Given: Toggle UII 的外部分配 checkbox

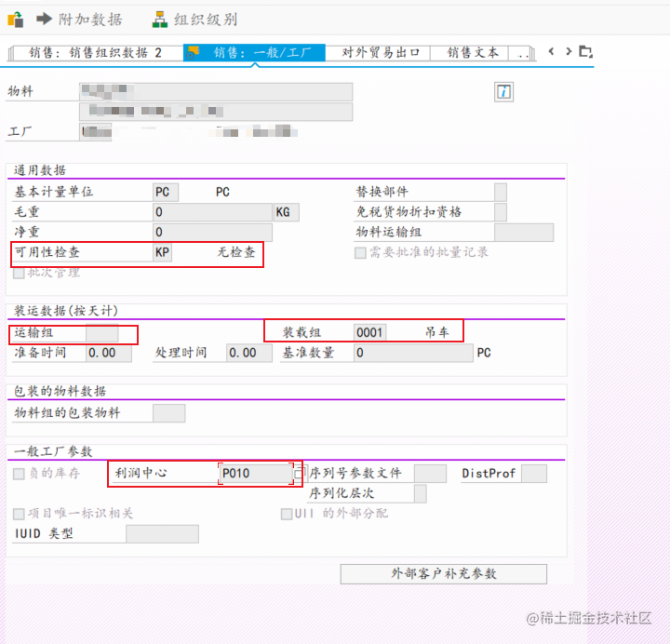Looking at the screenshot, I should pyautogui.click(x=287, y=514).
